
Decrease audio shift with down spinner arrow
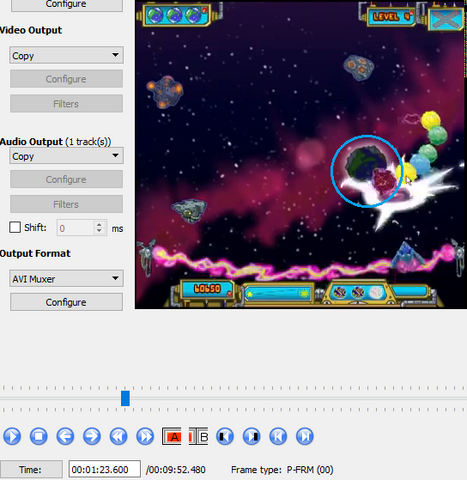[99, 231]
